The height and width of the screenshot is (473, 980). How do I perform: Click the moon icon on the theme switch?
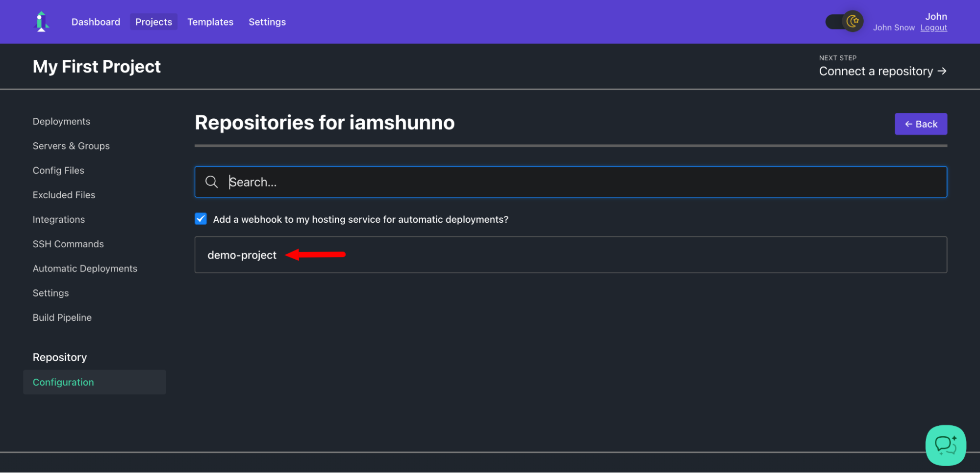(x=852, y=21)
